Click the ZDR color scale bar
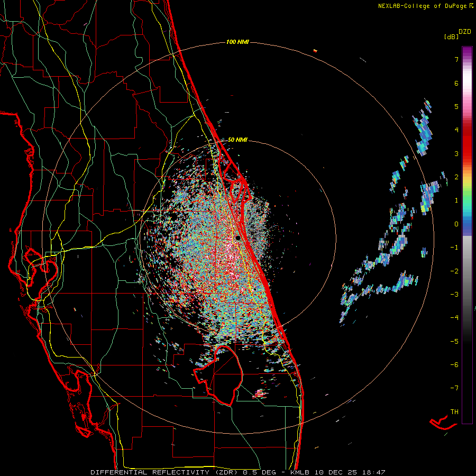 point(467,235)
